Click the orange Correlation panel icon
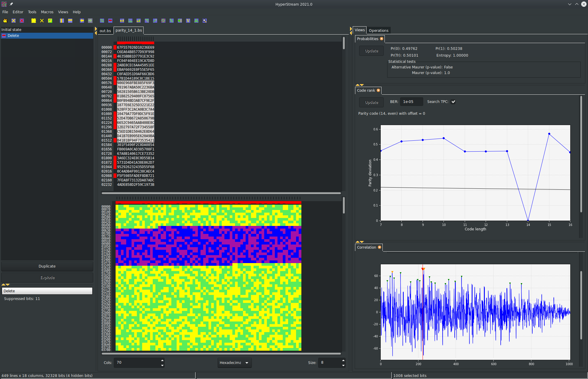This screenshot has width=588, height=379. click(x=379, y=247)
